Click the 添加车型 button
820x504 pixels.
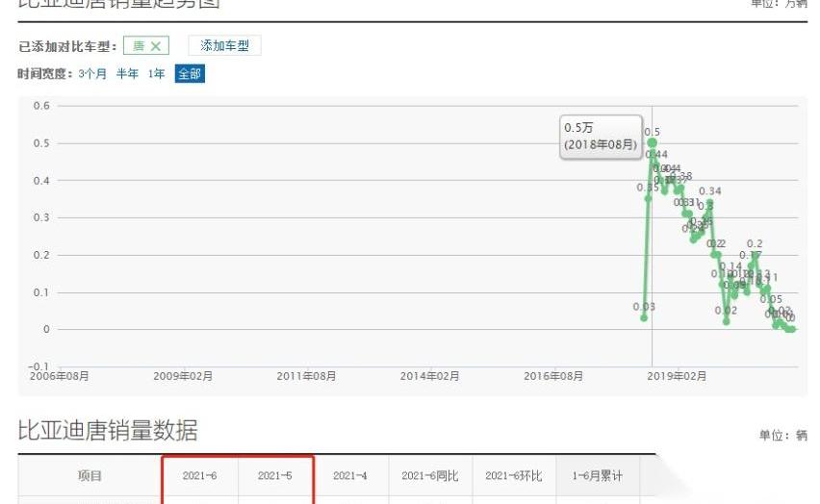coord(224,46)
